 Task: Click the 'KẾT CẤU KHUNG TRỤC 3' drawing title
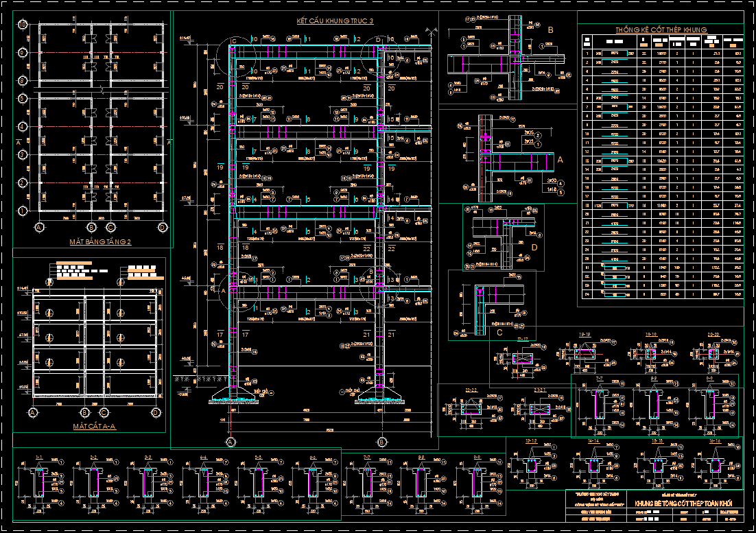point(335,21)
